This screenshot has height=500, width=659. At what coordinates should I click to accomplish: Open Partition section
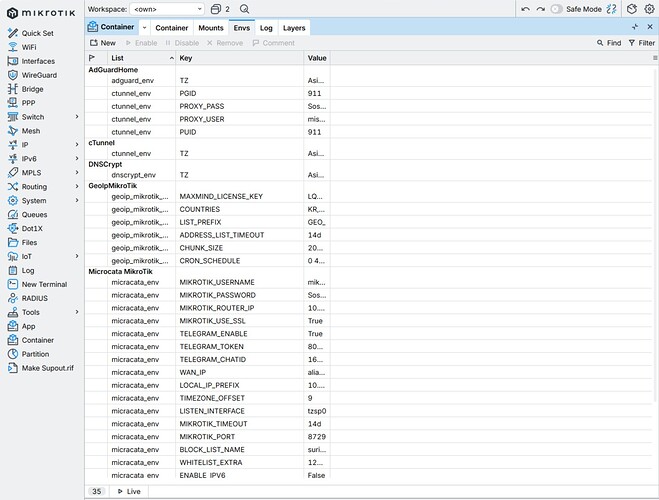click(x=35, y=354)
